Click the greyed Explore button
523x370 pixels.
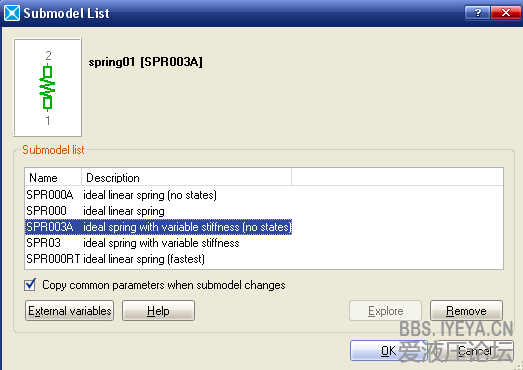coord(386,311)
